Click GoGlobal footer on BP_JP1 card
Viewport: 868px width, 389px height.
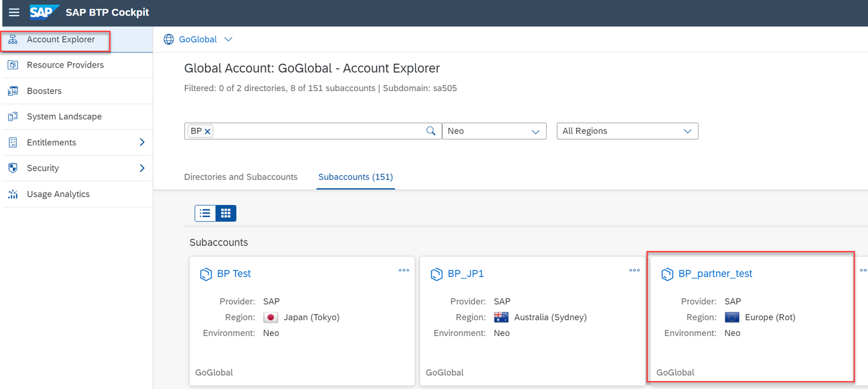445,373
